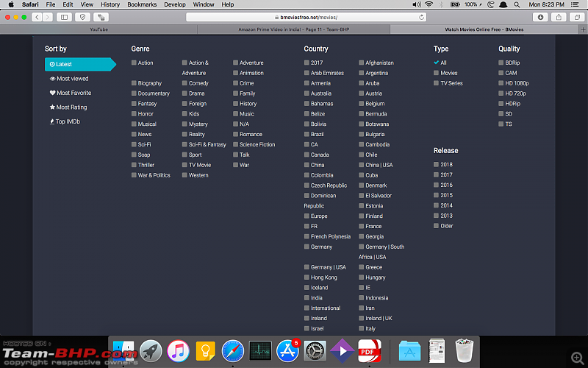Check the Comedy genre checkbox

(x=184, y=83)
